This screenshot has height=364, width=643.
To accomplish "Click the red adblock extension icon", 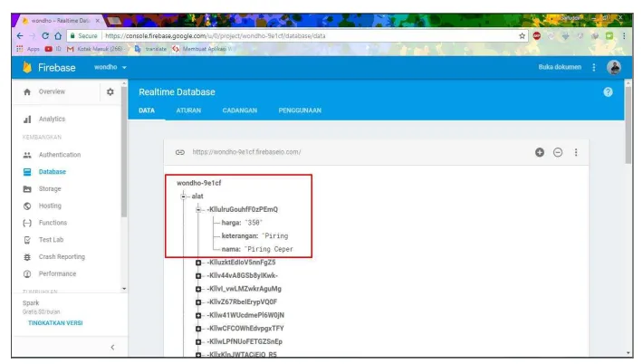I will click(x=537, y=35).
